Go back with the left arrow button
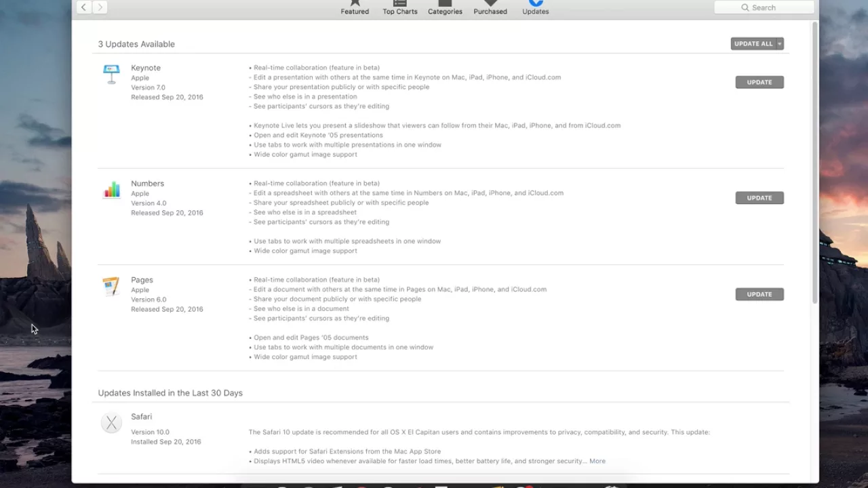This screenshot has height=488, width=868. point(83,7)
